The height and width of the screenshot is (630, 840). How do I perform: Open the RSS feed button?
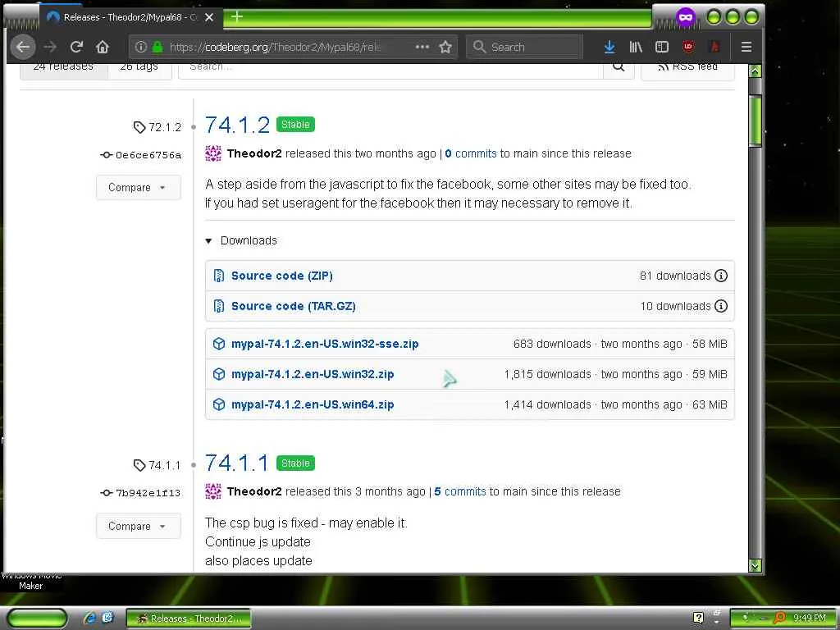click(687, 68)
